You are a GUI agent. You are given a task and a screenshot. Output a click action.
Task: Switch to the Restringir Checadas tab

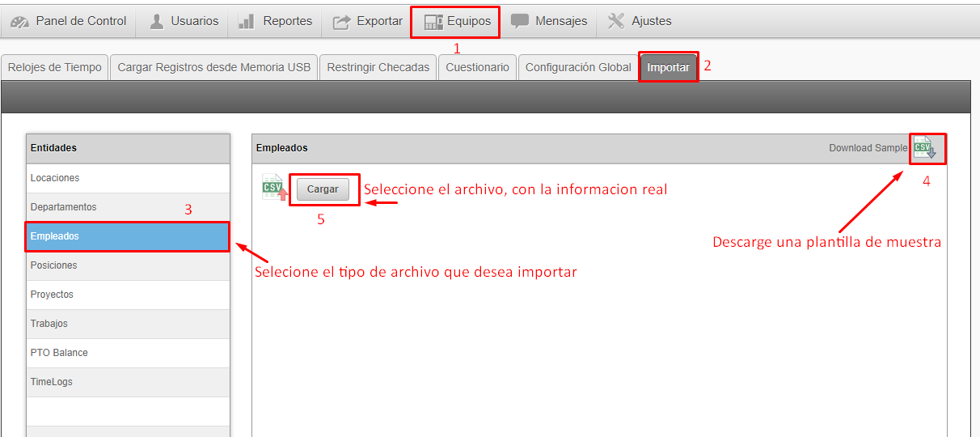click(x=378, y=67)
